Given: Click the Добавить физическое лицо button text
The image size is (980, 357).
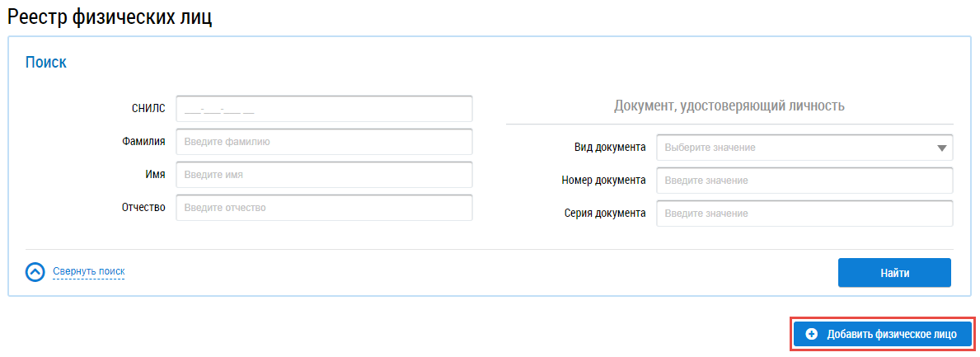Looking at the screenshot, I should [891, 334].
